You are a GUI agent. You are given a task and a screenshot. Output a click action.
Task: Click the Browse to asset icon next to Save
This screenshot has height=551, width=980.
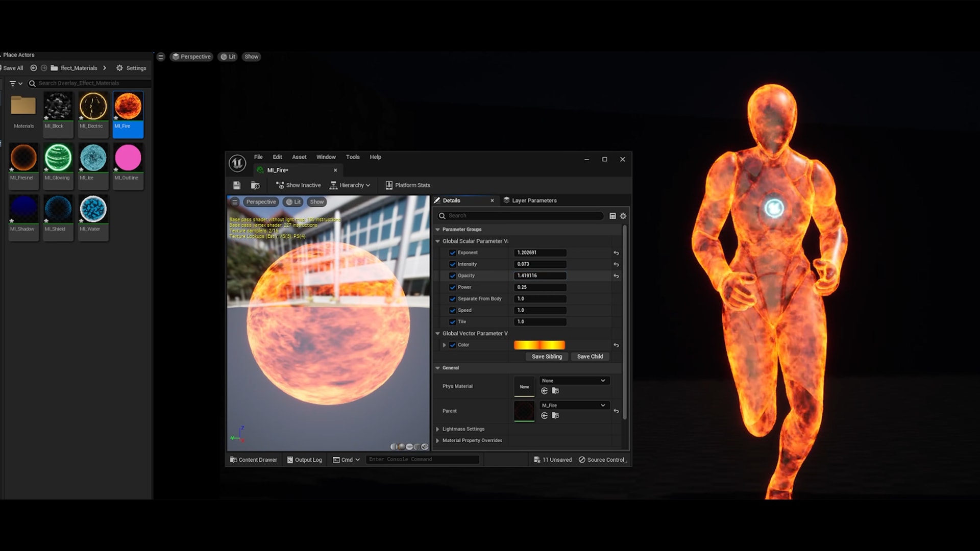coord(255,185)
